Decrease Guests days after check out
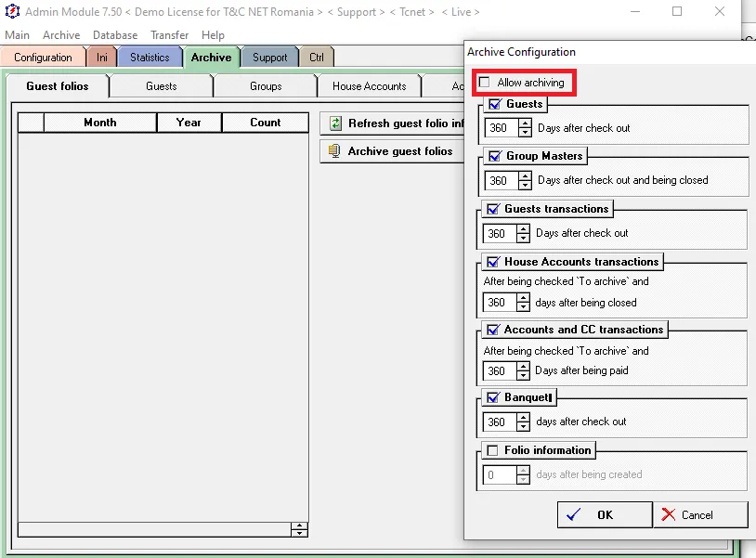The height and width of the screenshot is (558, 756). pyautogui.click(x=525, y=132)
